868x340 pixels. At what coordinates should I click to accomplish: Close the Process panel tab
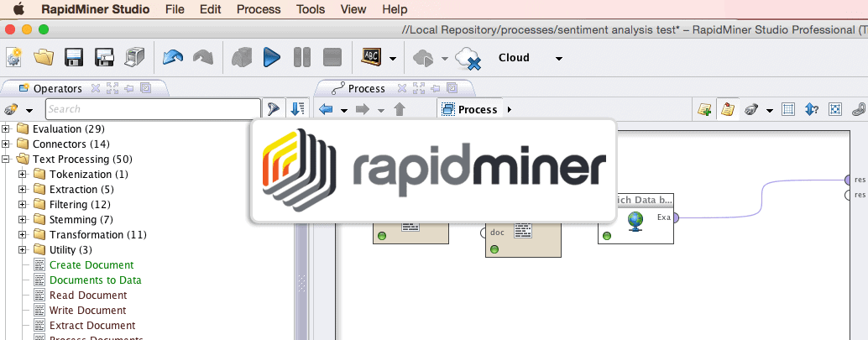402,88
